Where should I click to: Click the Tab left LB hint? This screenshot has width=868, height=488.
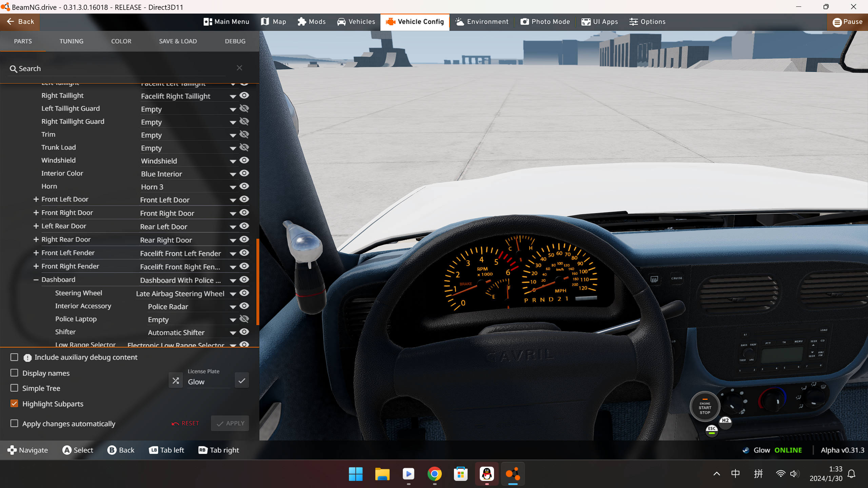coord(166,450)
